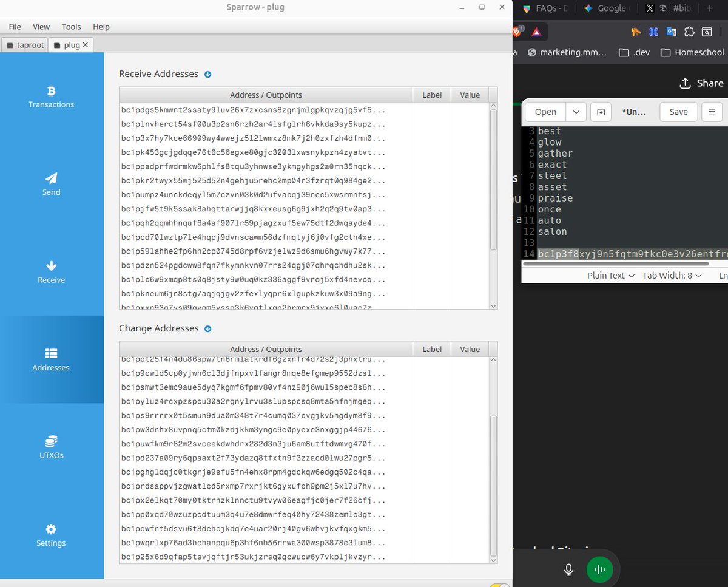Close the plug wallet tab

click(x=86, y=45)
